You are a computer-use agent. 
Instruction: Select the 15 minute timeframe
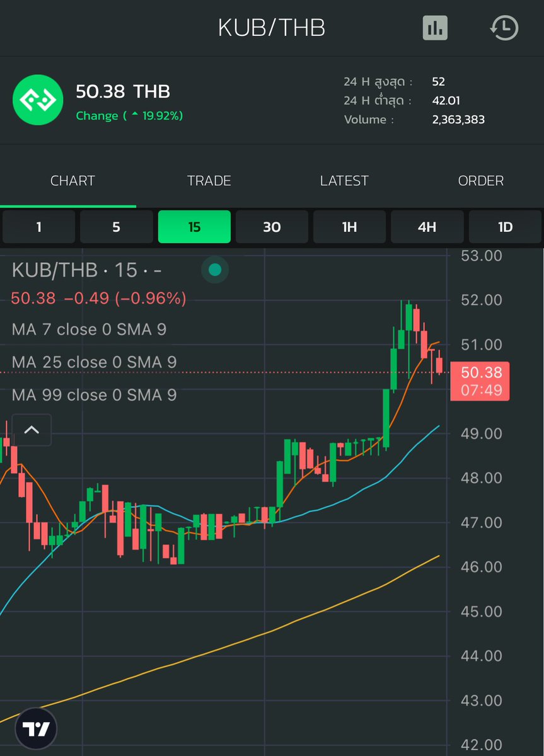(194, 227)
